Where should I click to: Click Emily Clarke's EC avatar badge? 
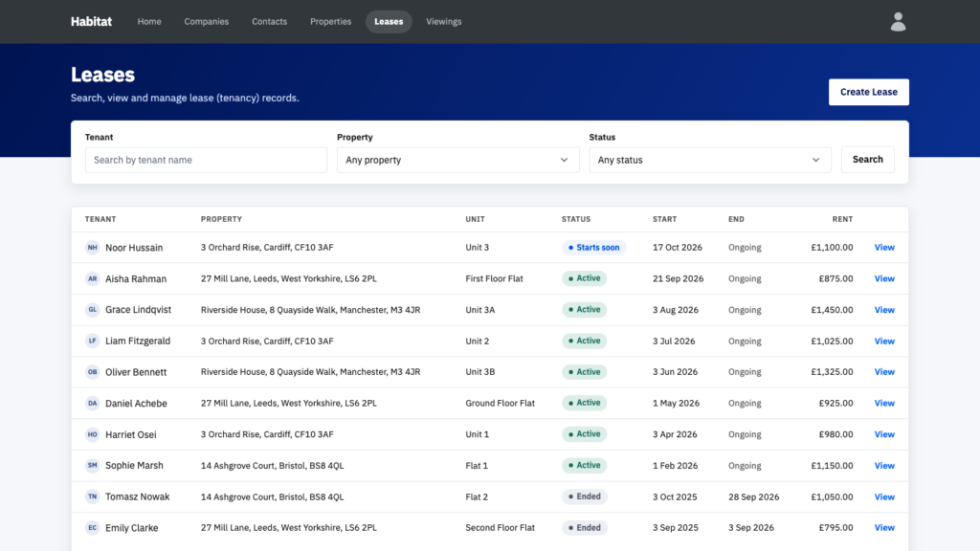coord(92,528)
